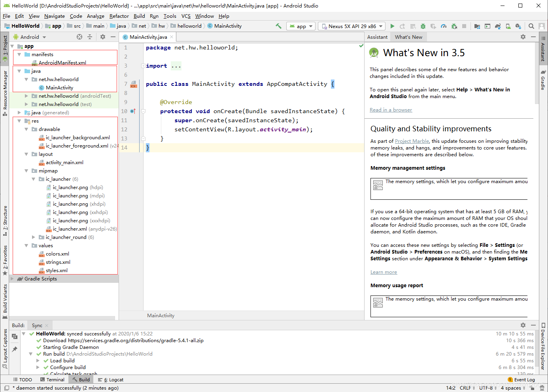
Task: Open the Build menu
Action: tap(139, 16)
